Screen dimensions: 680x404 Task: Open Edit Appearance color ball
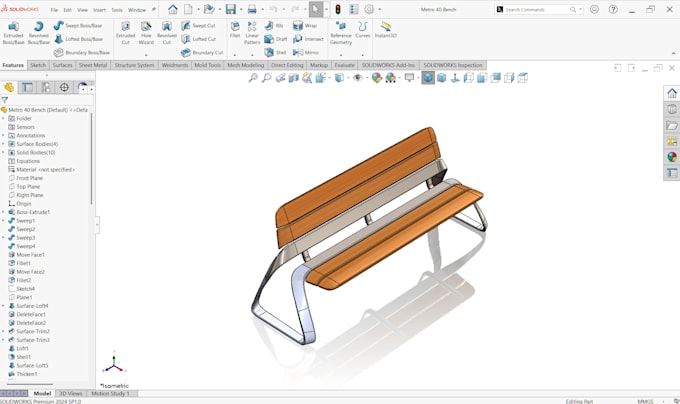(x=377, y=78)
